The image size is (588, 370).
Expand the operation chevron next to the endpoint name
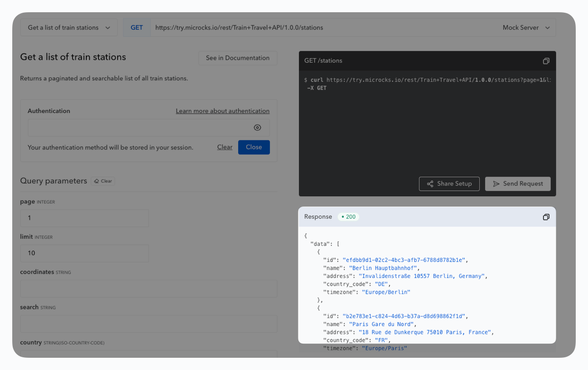coord(109,27)
